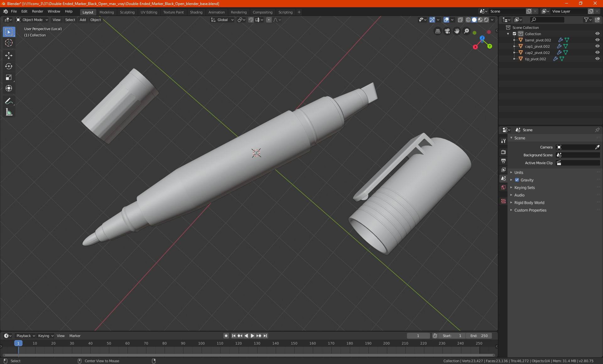
Task: Expand the Rigid Body World panel
Action: point(529,202)
